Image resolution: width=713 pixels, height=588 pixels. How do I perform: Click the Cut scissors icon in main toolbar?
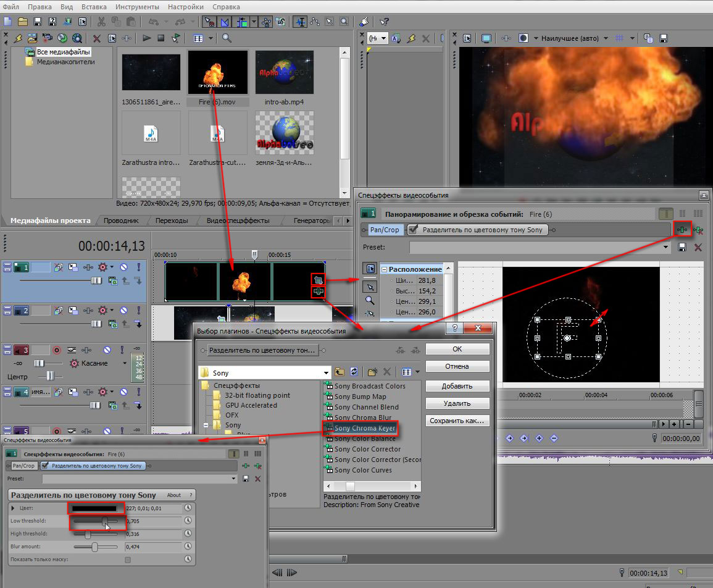pyautogui.click(x=101, y=22)
